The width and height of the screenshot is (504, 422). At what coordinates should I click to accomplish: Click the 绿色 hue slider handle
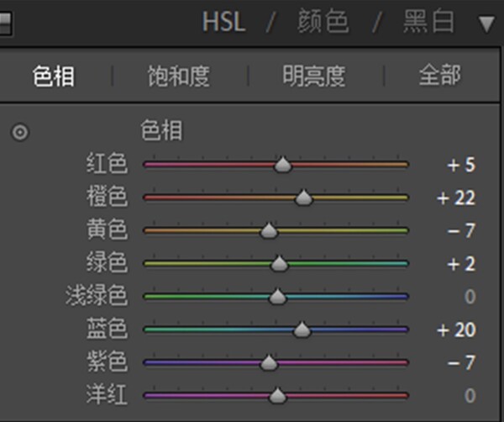[x=279, y=263]
